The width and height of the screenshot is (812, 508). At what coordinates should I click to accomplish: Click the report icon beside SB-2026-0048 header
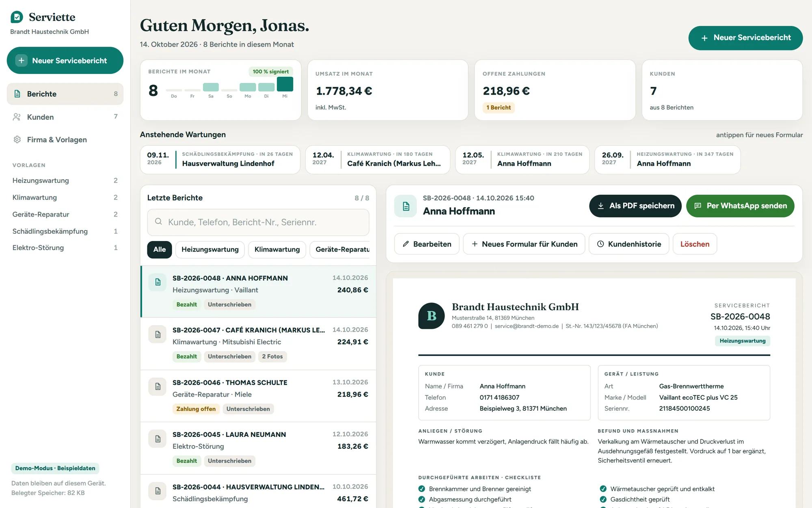(x=406, y=206)
